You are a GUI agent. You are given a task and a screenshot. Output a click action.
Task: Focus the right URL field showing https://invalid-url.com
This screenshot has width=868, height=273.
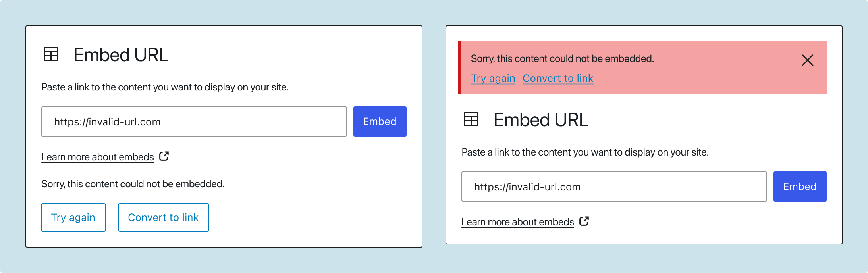613,186
